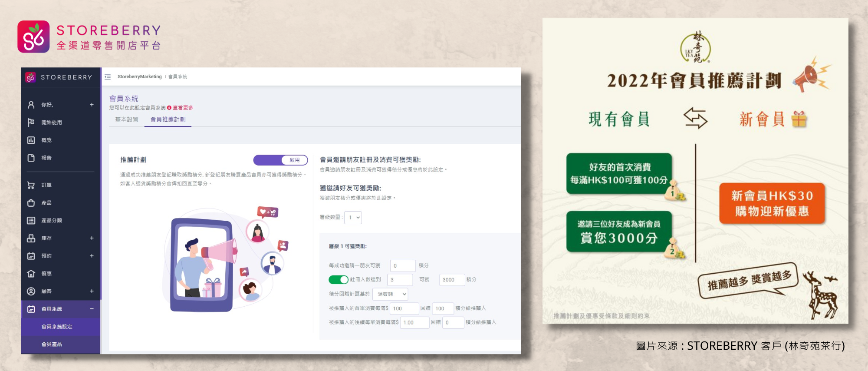Click the StoreberryMarketing breadcrumb

(x=139, y=77)
